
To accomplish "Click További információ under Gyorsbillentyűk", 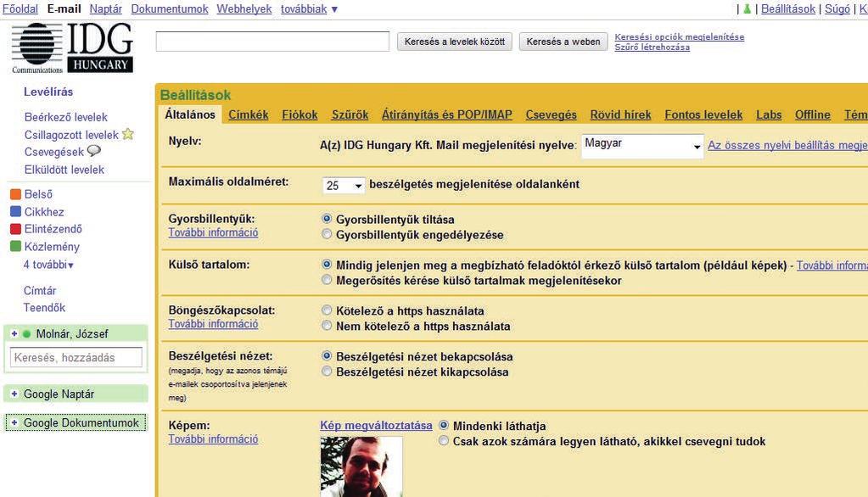I will click(x=213, y=232).
